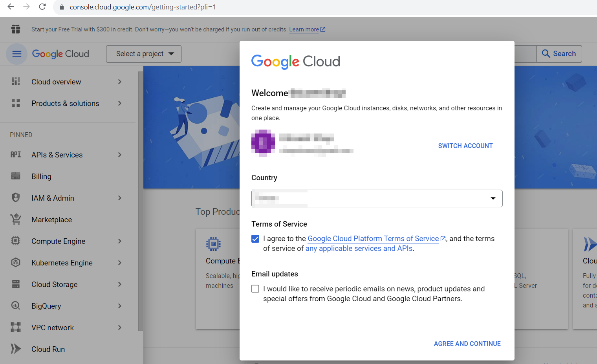
Task: Expand the Products & solutions submenu chevron
Action: 120,103
